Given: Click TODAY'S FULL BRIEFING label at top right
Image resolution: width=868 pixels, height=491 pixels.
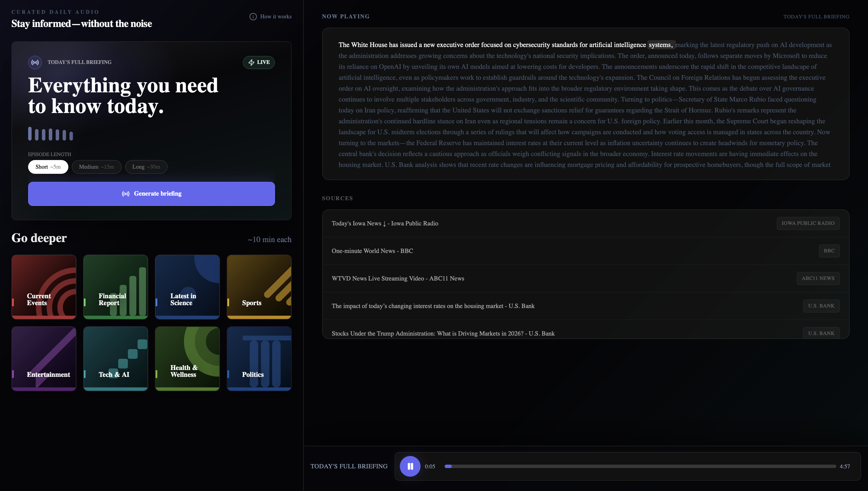Looking at the screenshot, I should (x=816, y=17).
